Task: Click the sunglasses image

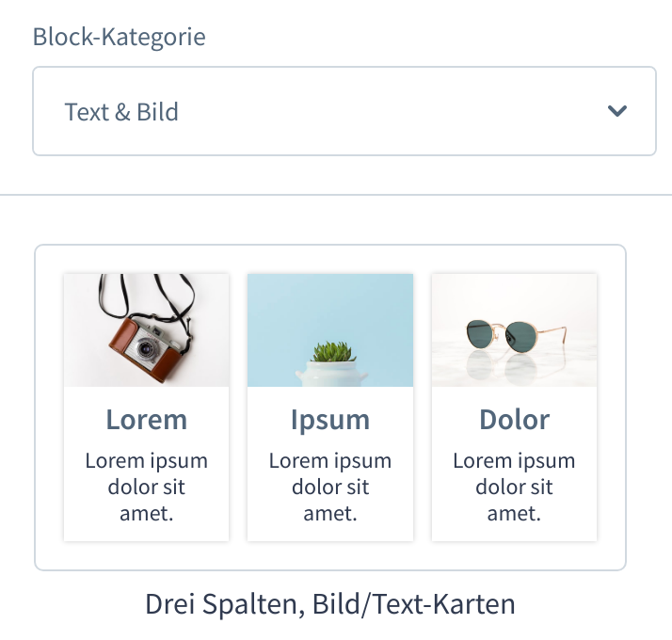Action: point(514,329)
